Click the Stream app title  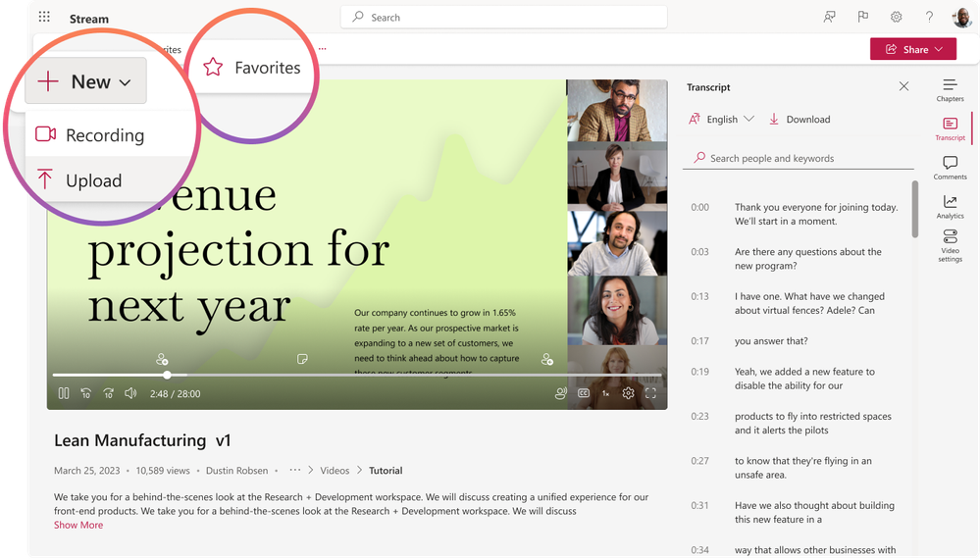pos(88,19)
